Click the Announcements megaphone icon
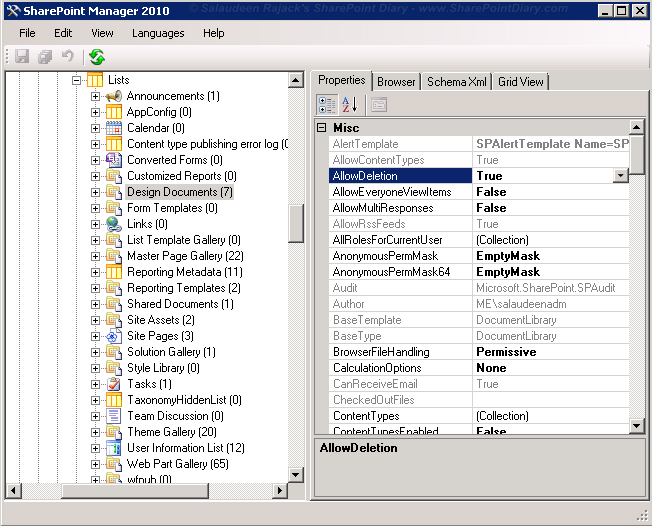 click(114, 96)
